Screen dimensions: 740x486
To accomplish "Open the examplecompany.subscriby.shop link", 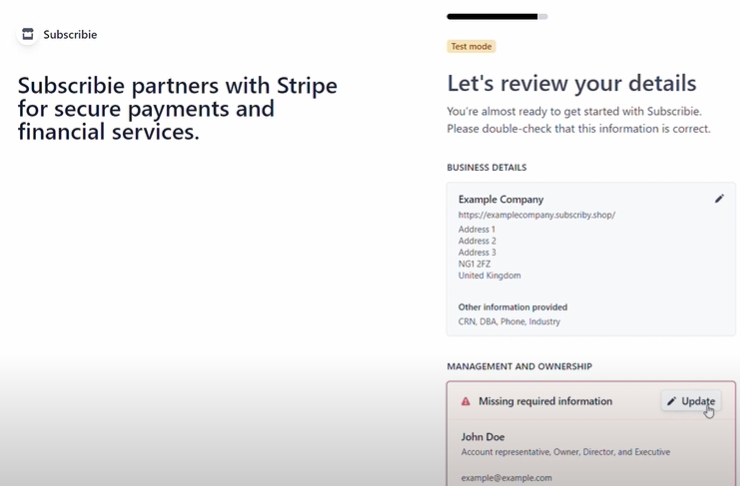I will (537, 215).
